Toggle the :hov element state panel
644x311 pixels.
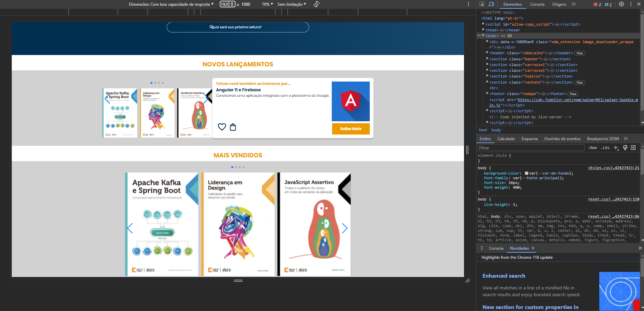click(593, 148)
